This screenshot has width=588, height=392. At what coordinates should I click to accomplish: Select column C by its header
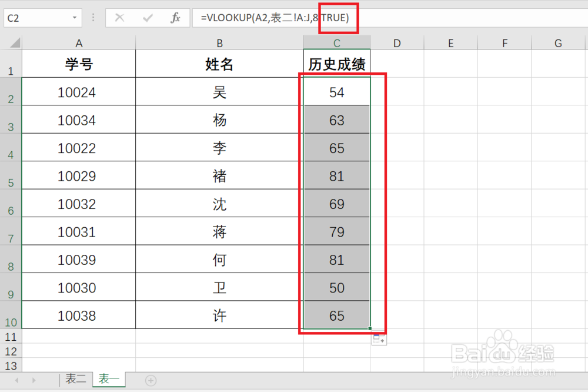click(336, 42)
